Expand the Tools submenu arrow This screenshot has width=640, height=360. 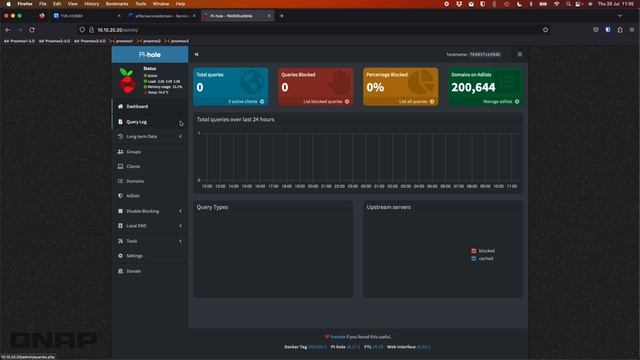(x=180, y=241)
